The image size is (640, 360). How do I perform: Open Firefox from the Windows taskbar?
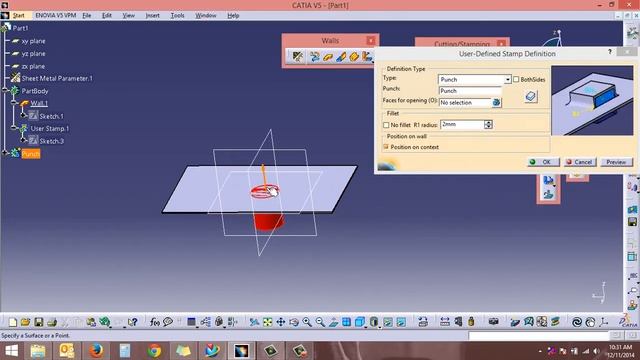(96, 351)
